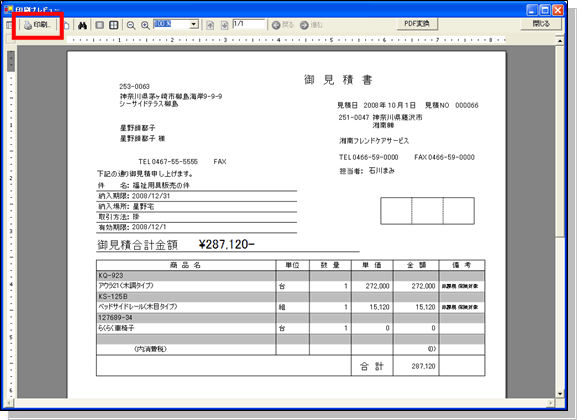Screen dimensions: 577x420
Task: Click the postal code 253-0063
Action: point(134,87)
